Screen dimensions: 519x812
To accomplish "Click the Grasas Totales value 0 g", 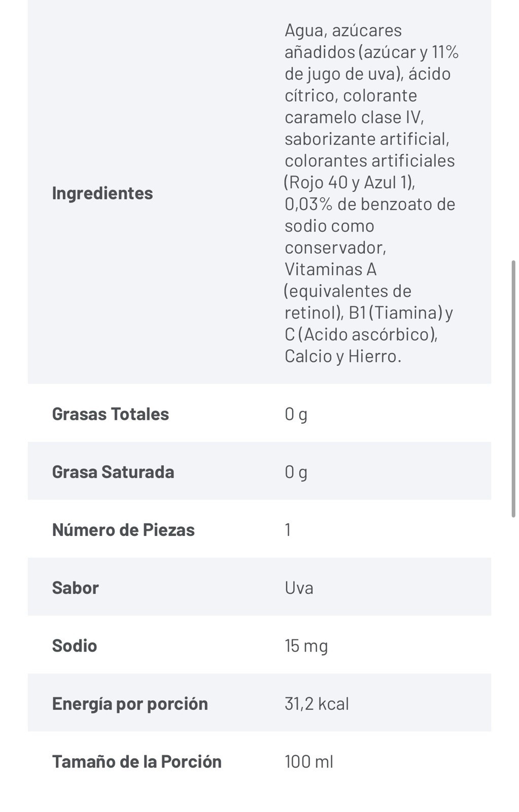I will pyautogui.click(x=296, y=414).
